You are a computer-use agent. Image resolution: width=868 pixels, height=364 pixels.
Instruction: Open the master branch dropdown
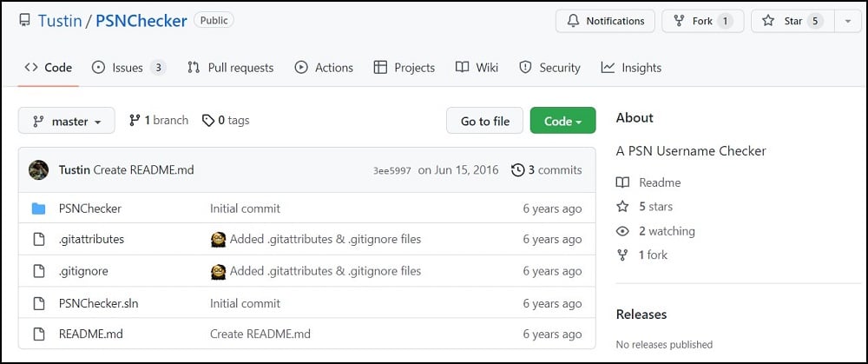[x=66, y=122]
